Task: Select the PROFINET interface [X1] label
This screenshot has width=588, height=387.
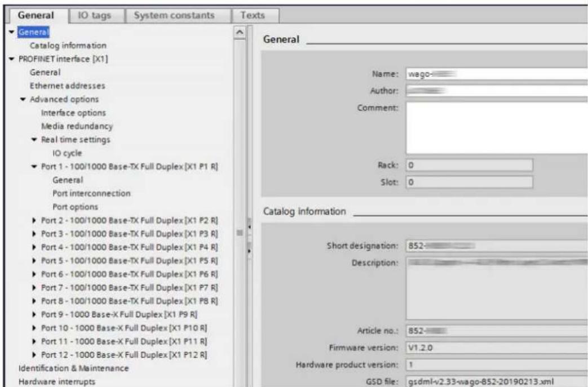Action: tap(63, 59)
